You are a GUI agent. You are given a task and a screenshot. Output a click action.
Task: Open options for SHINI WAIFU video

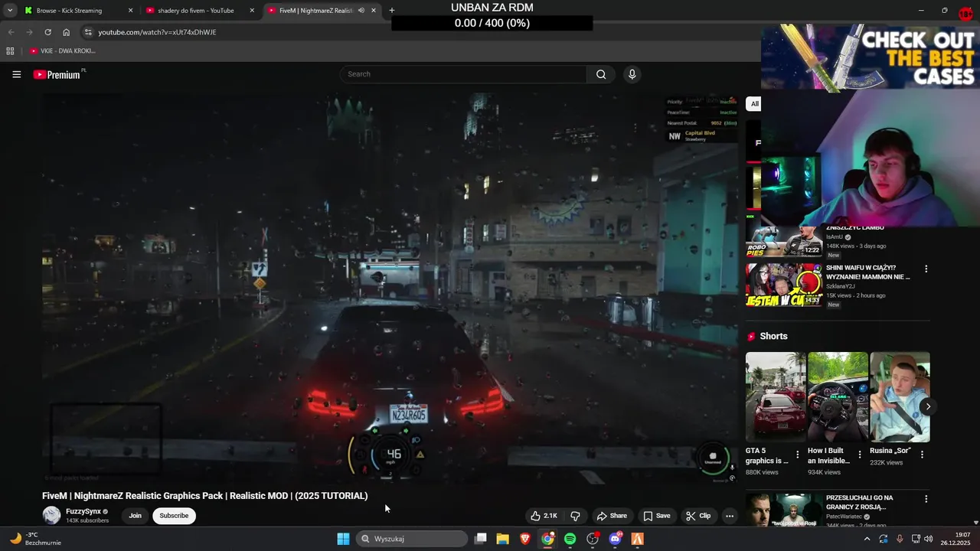pos(926,269)
